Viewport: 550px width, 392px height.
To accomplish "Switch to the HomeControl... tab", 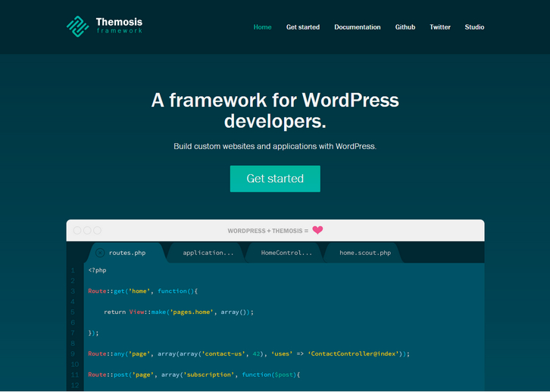I will tap(286, 253).
